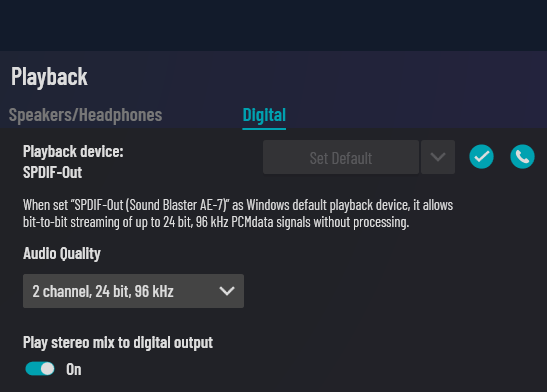
Task: Select the Digital tab
Action: coord(264,115)
